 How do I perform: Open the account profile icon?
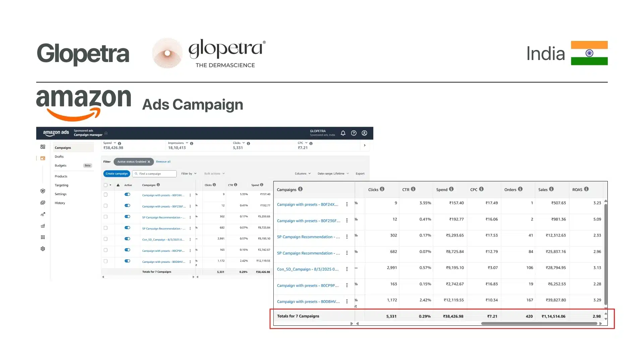point(364,133)
